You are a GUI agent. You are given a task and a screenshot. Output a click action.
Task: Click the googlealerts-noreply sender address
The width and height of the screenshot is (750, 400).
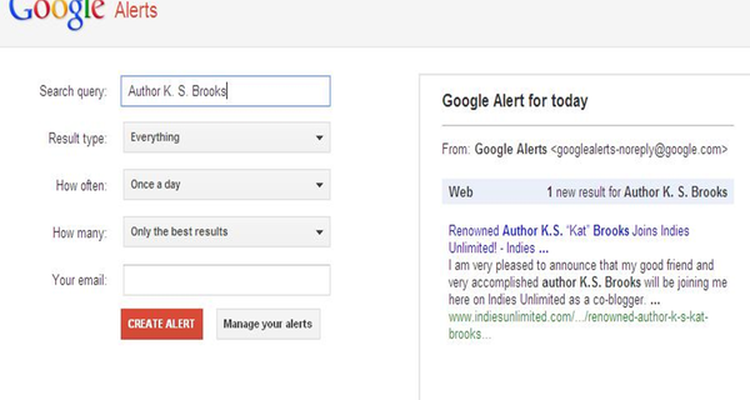pyautogui.click(x=639, y=149)
